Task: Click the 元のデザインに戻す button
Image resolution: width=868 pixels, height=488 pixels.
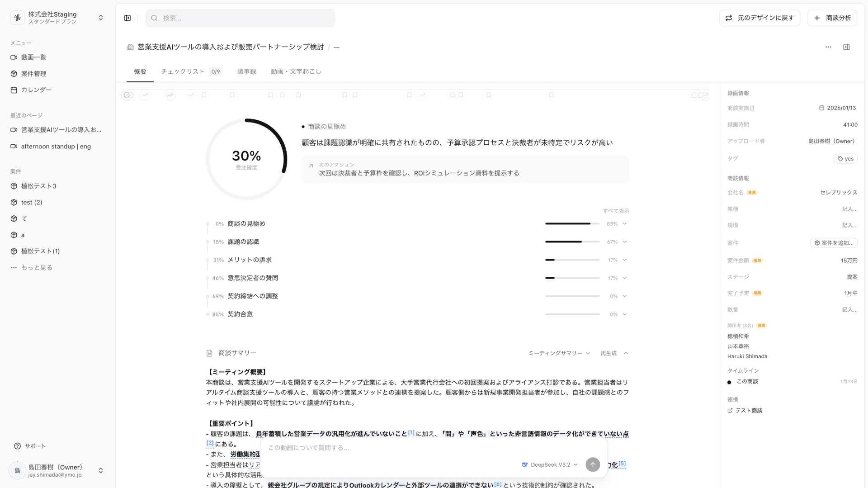Action: click(759, 18)
